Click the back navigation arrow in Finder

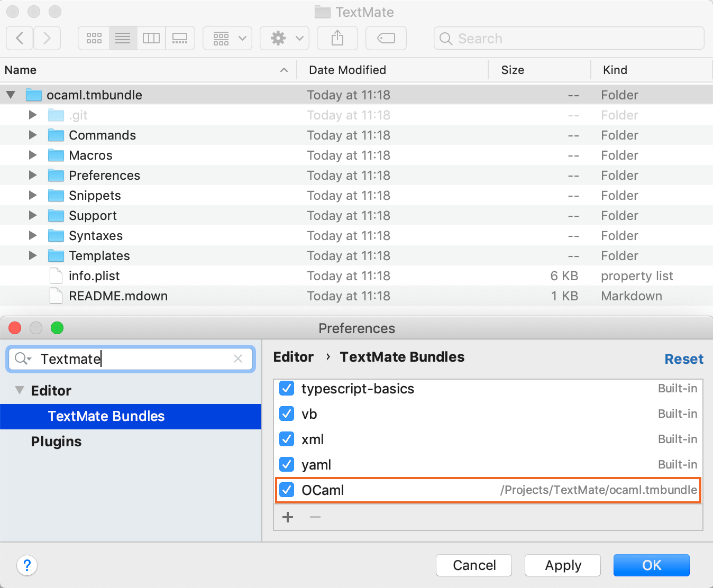pos(19,38)
